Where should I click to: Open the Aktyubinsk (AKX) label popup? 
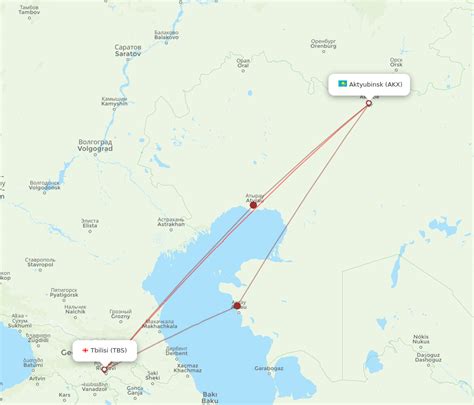point(369,85)
